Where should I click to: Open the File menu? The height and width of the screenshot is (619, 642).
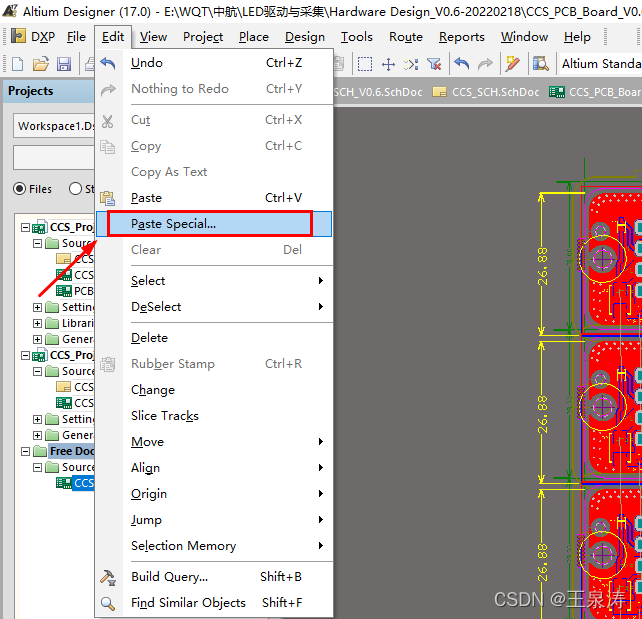pos(76,37)
